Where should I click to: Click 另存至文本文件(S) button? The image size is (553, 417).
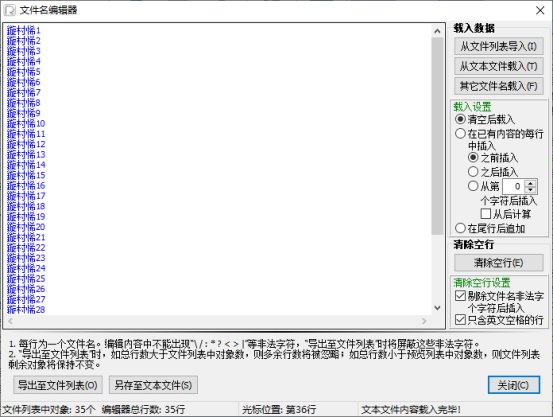click(x=153, y=385)
